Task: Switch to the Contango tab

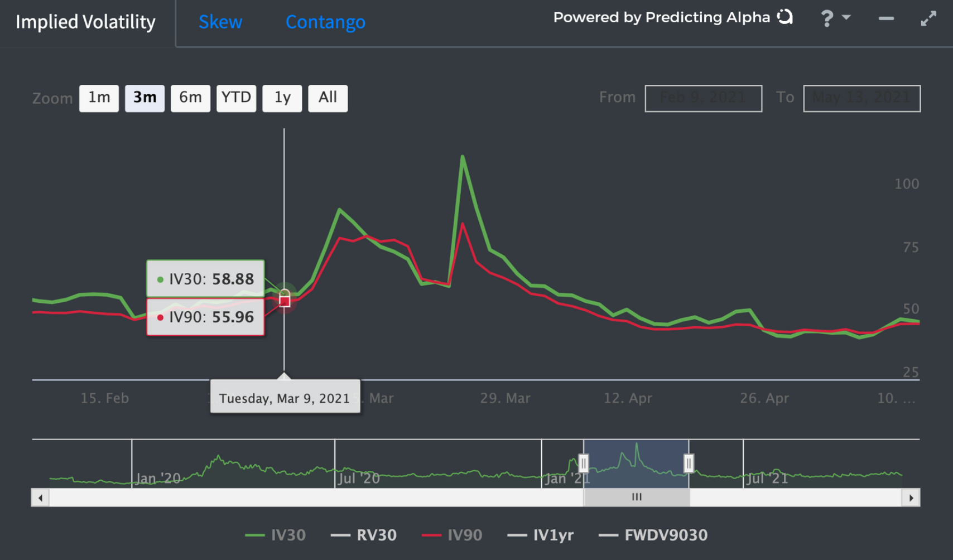Action: point(325,22)
